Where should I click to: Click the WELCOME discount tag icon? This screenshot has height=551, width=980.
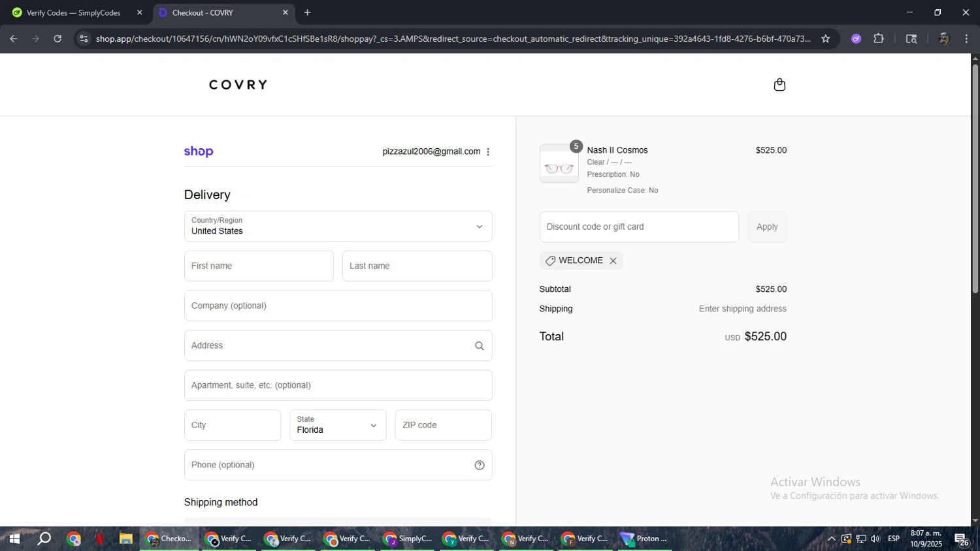click(551, 260)
